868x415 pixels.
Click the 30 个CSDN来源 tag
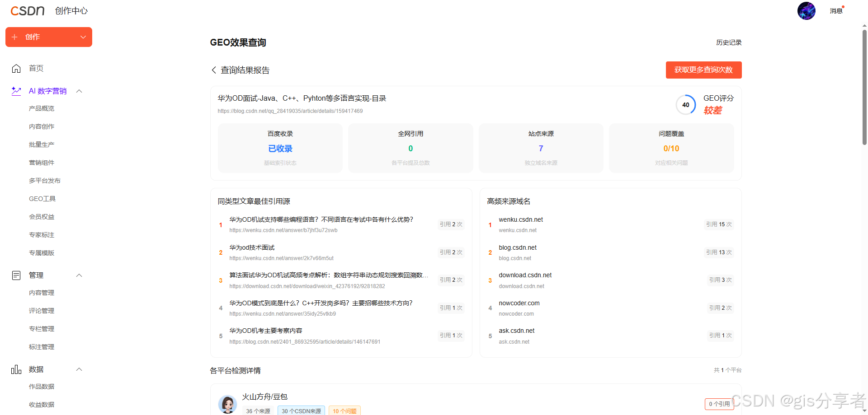[x=301, y=411]
